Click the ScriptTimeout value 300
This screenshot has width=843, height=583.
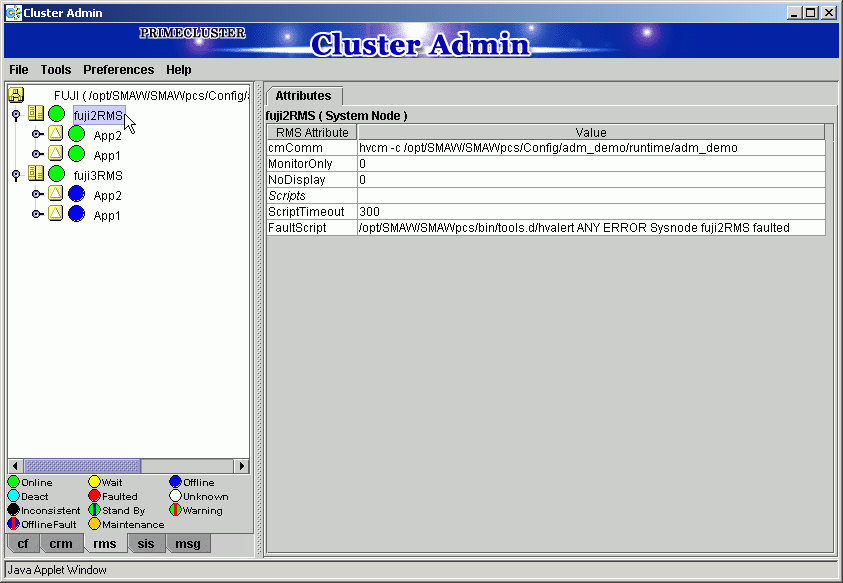[591, 212]
